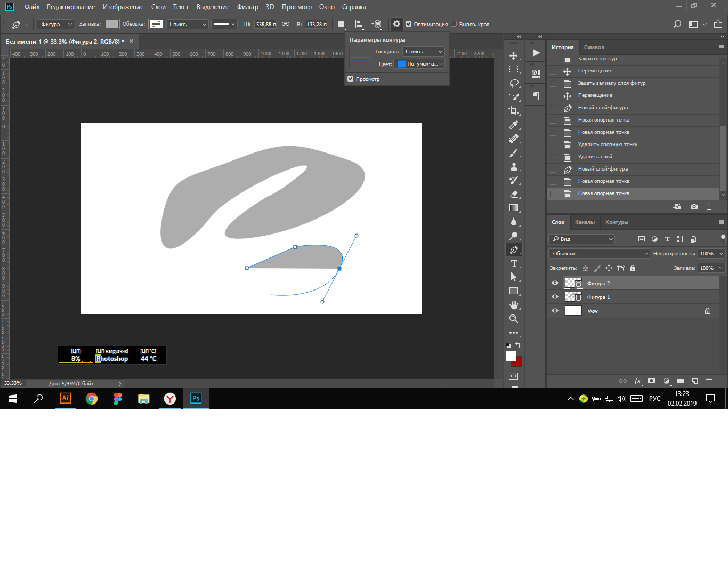The image size is (728, 581).
Task: Select the Dodge tool
Action: pyautogui.click(x=514, y=236)
